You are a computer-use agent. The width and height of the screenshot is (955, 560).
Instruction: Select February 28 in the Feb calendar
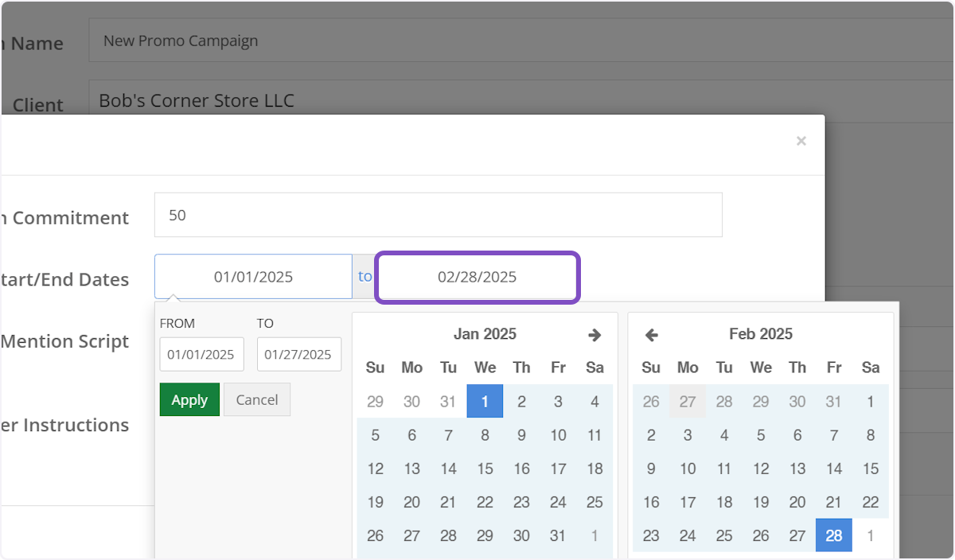click(x=833, y=535)
